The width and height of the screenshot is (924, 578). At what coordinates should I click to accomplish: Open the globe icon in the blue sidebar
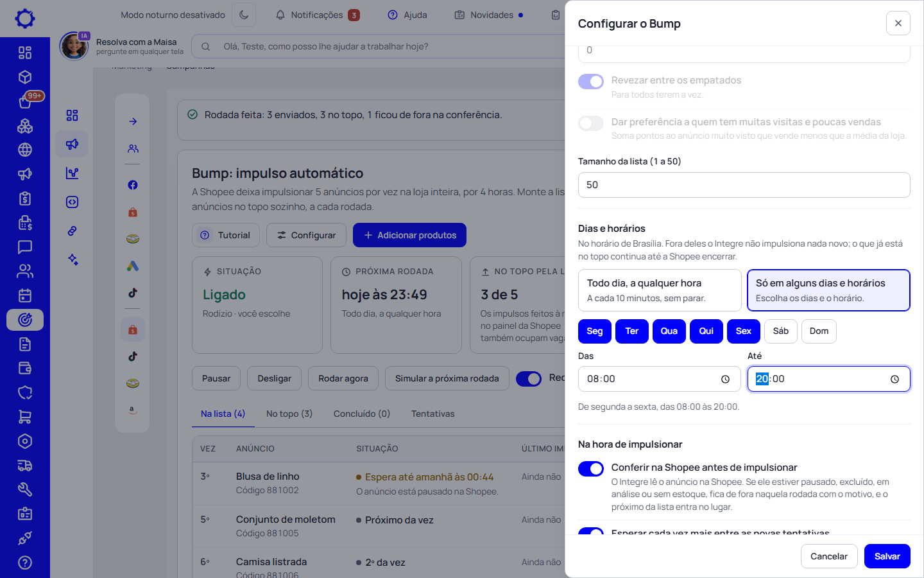point(25,150)
